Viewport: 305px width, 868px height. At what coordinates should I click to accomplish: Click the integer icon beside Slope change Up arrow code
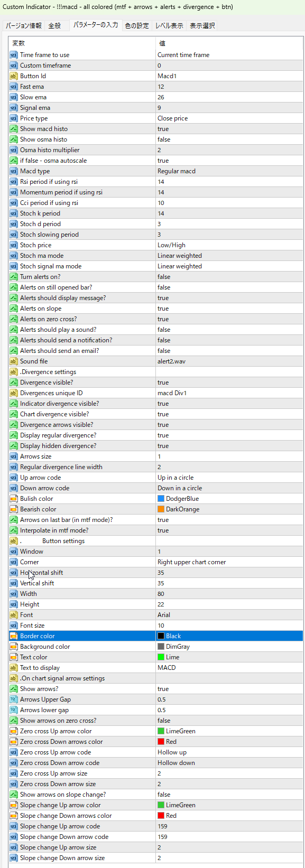(14, 826)
